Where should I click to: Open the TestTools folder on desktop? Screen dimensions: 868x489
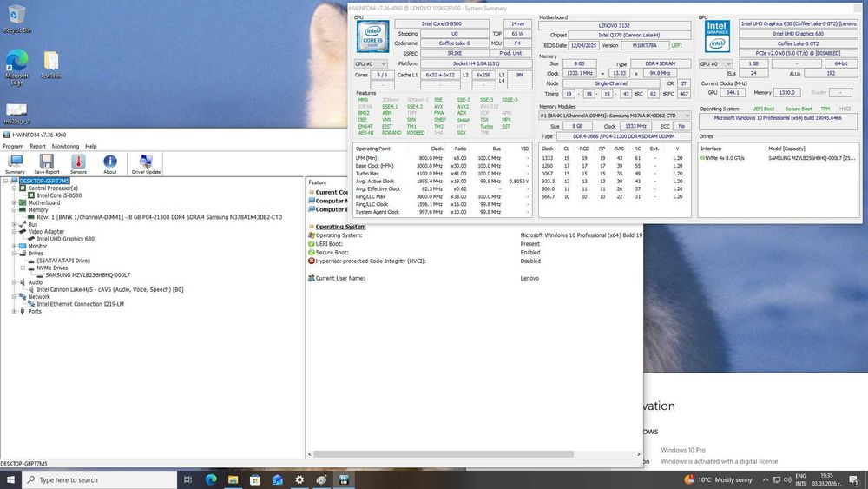pos(51,65)
